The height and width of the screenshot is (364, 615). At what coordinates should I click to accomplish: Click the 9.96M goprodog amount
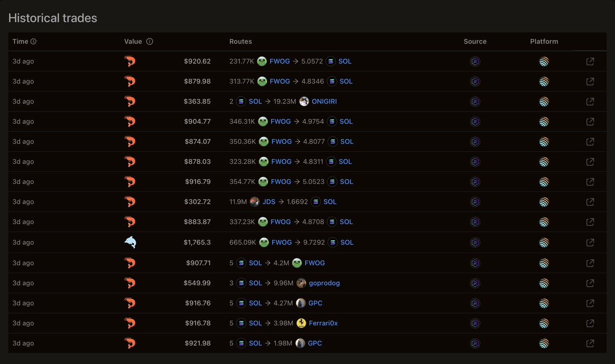pyautogui.click(x=283, y=283)
